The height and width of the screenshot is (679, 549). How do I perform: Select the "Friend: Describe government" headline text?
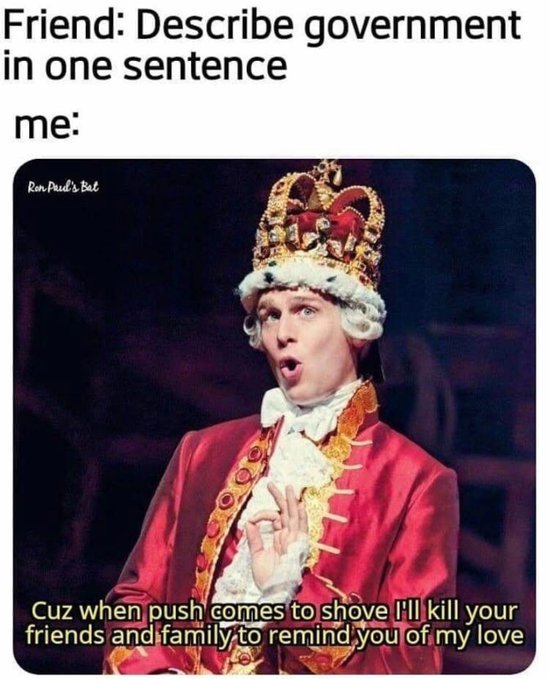262,25
